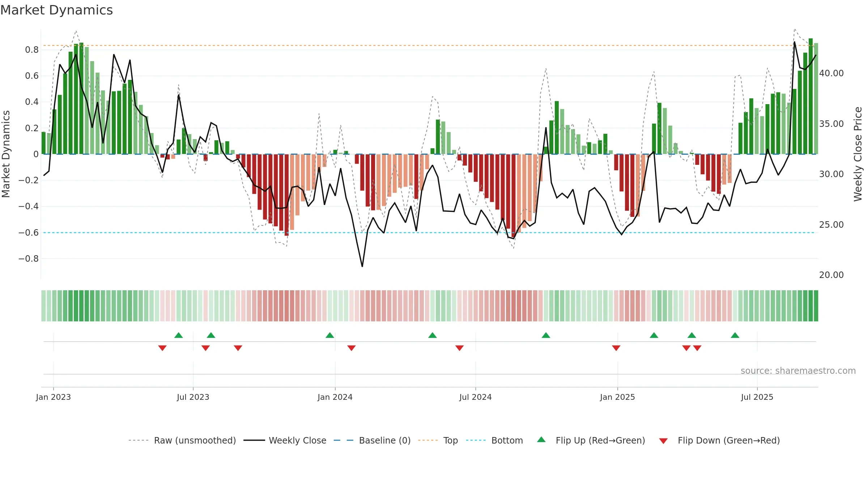
Task: Click the first flip-up marker before Jul 2023
Action: pos(179,335)
